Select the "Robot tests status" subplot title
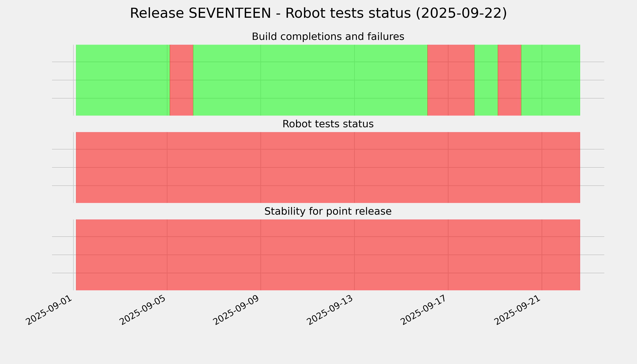This screenshot has width=637, height=364. click(x=328, y=124)
